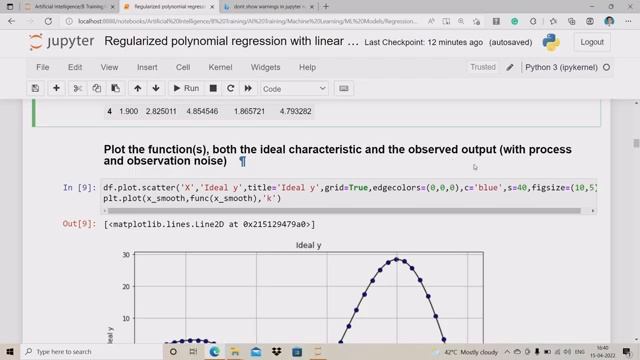640x360 pixels.
Task: Open the Kernel menu
Action: tap(220, 67)
